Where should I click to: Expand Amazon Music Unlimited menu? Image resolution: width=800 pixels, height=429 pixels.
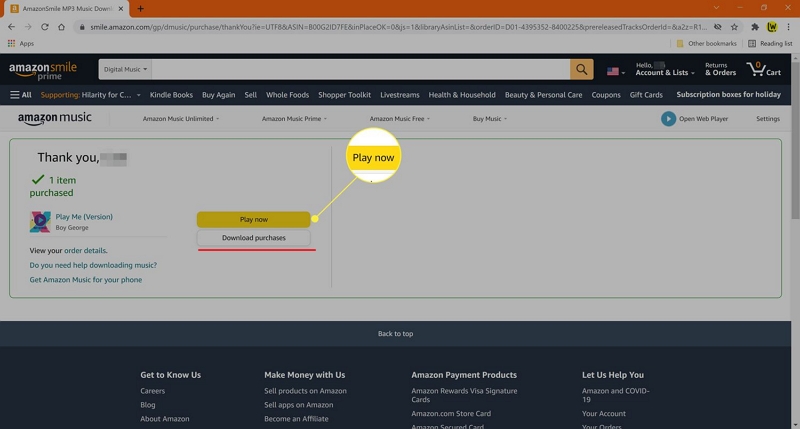[x=181, y=119]
